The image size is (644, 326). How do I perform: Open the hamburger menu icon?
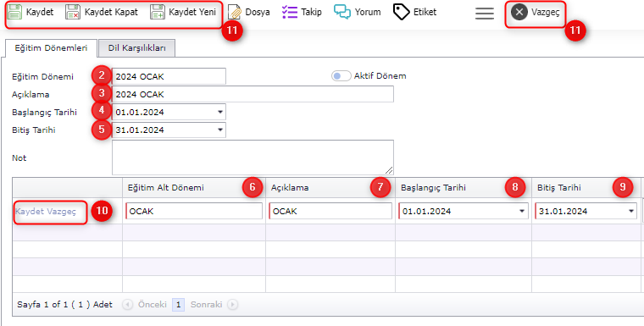click(x=485, y=14)
